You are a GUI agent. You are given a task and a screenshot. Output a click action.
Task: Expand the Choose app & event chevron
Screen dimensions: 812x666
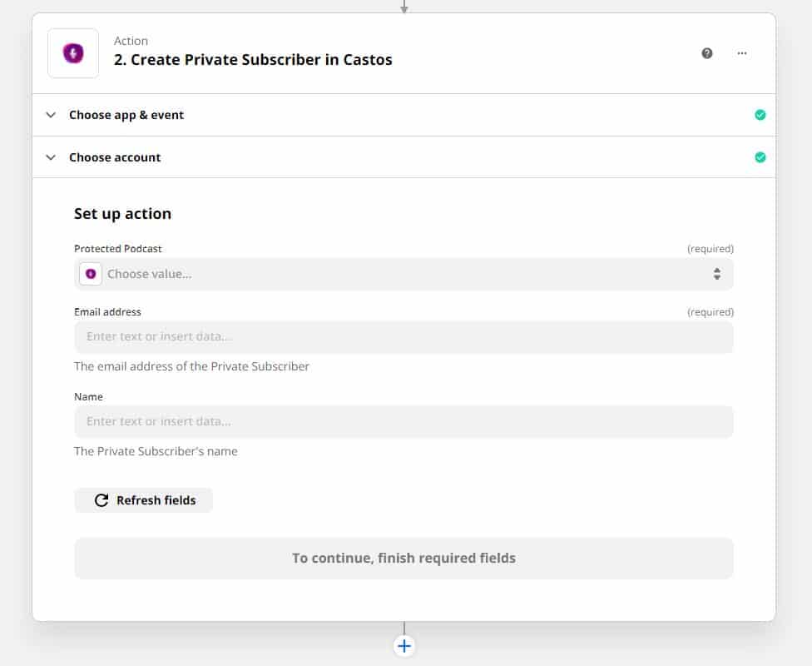(51, 115)
